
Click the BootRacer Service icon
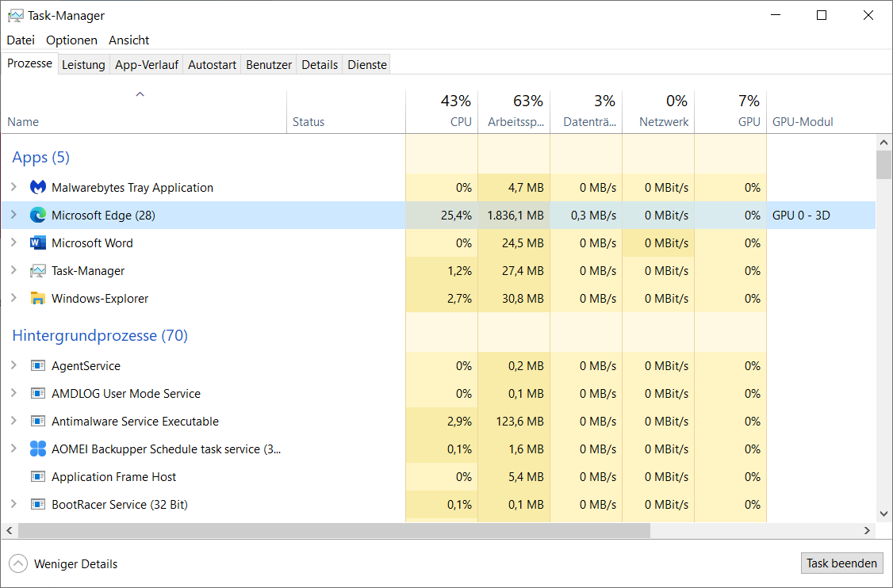pos(37,504)
